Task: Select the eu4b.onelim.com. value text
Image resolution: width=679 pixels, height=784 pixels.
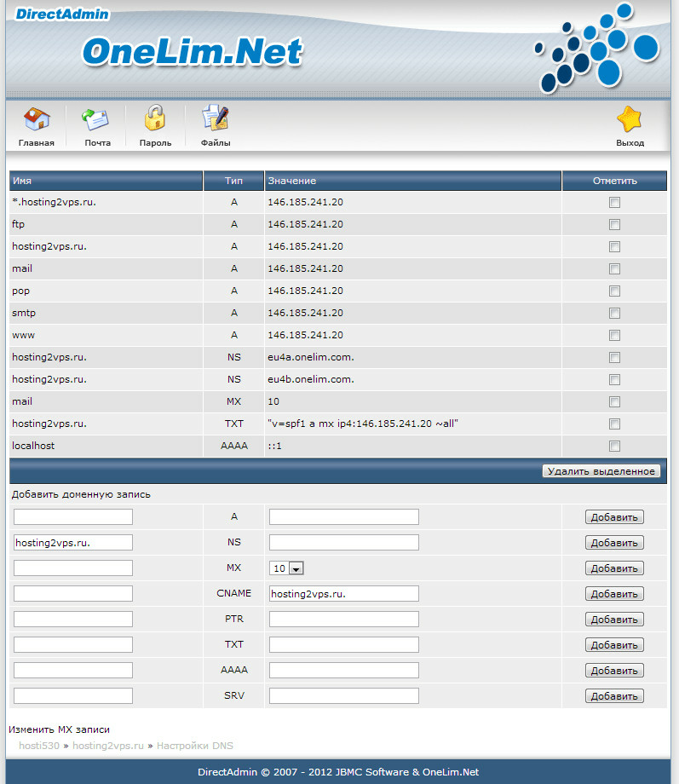Action: pos(310,379)
